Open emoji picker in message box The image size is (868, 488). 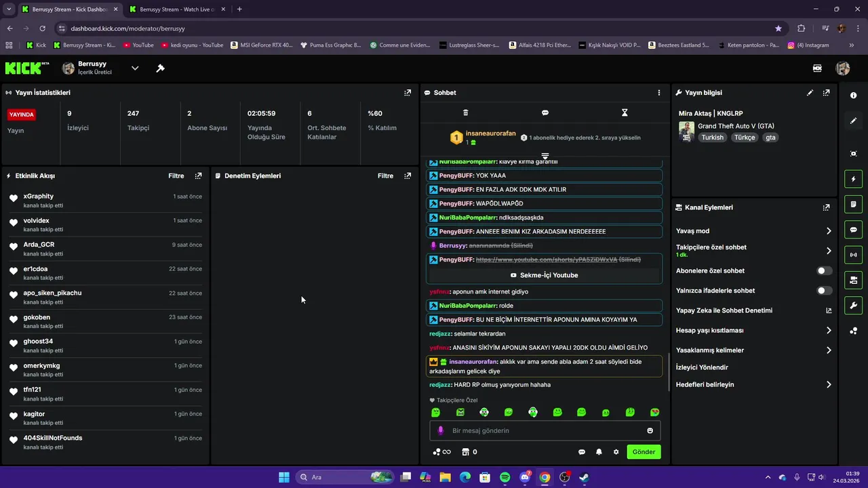point(650,430)
